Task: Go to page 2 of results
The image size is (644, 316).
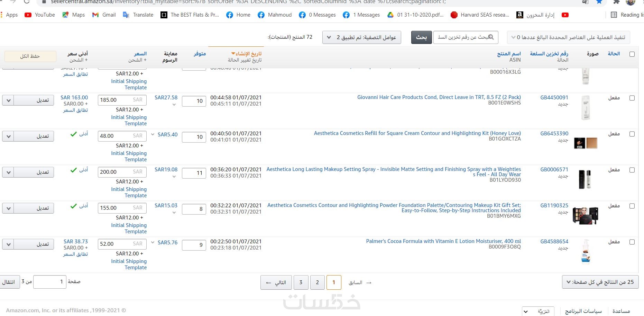Action: (317, 282)
